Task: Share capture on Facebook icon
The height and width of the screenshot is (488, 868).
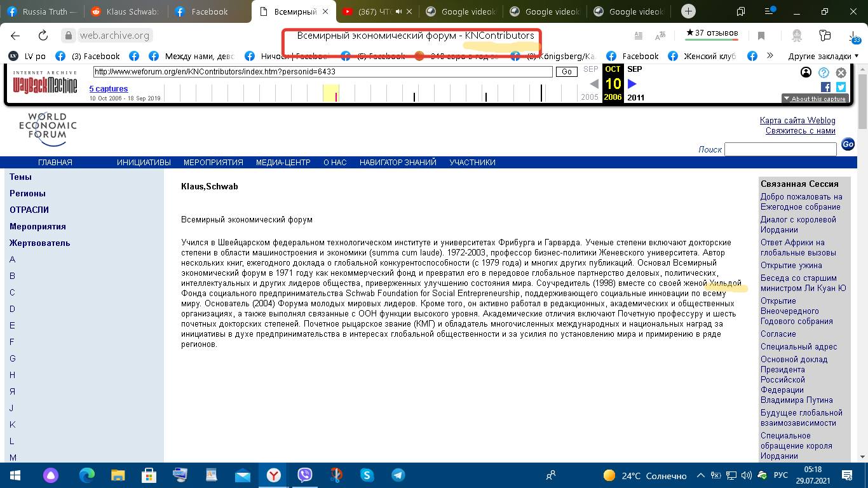Action: (825, 87)
